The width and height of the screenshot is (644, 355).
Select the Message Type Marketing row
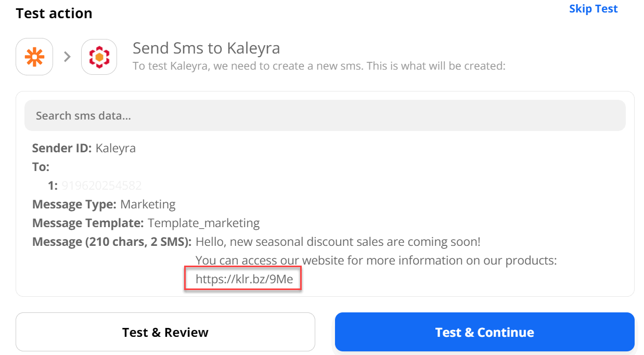104,204
